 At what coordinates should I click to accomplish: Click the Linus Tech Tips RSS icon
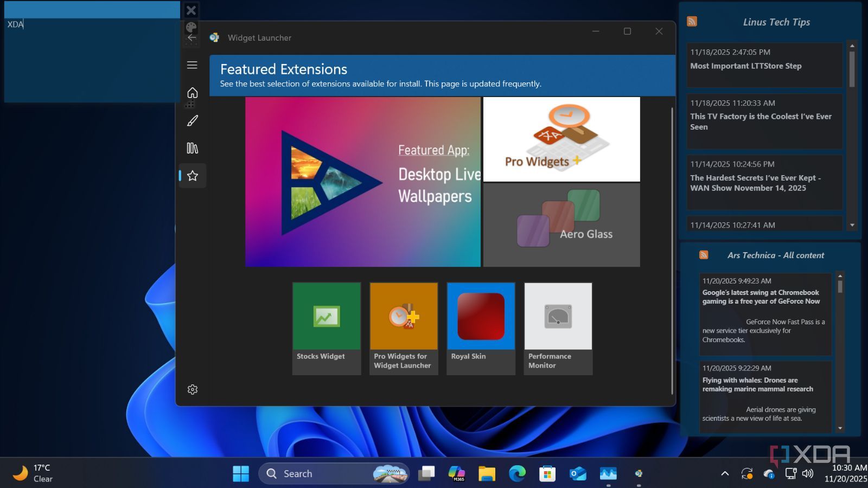click(x=692, y=22)
